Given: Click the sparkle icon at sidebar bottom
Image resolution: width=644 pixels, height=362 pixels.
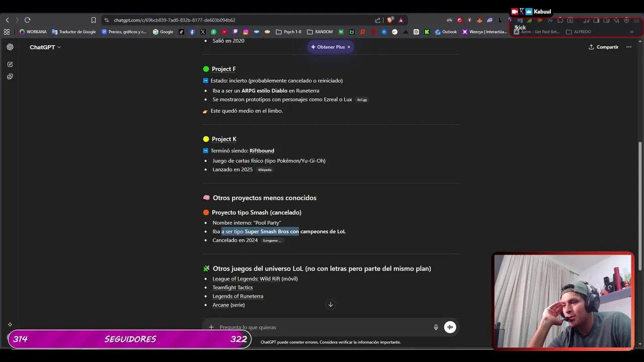Looking at the screenshot, I should 10,324.
